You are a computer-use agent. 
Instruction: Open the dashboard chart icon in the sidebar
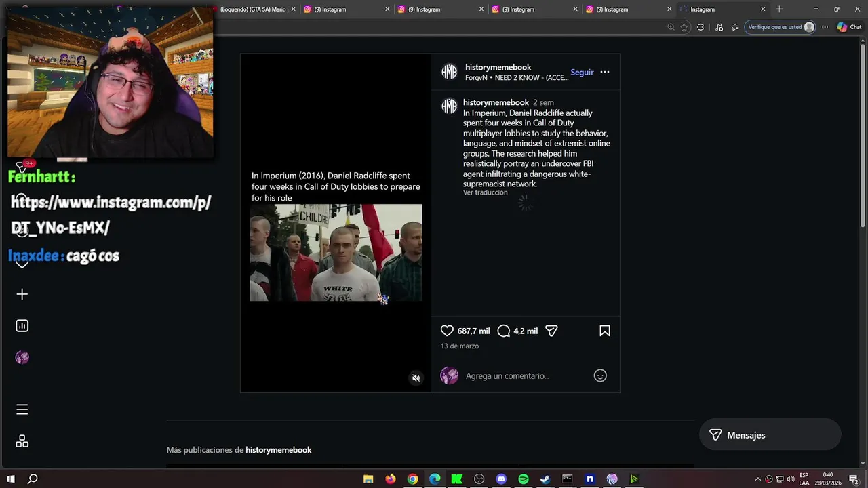tap(22, 326)
